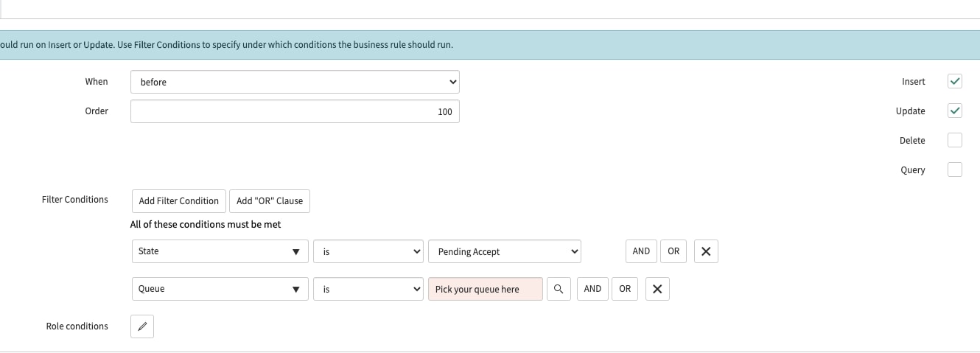Click 'All of these conditions must be met' text
The height and width of the screenshot is (353, 980).
206,225
